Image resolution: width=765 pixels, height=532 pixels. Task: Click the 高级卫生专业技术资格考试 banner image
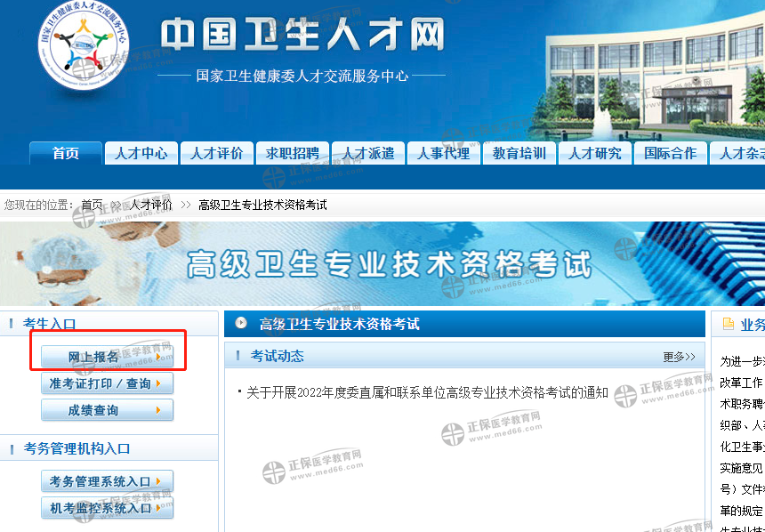coord(382,263)
